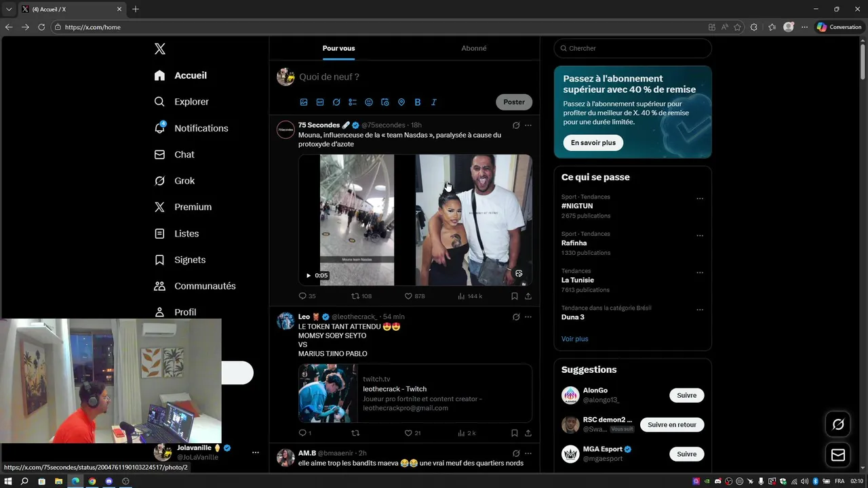Add a photo with the media icon
This screenshot has width=868, height=488.
[x=304, y=102]
